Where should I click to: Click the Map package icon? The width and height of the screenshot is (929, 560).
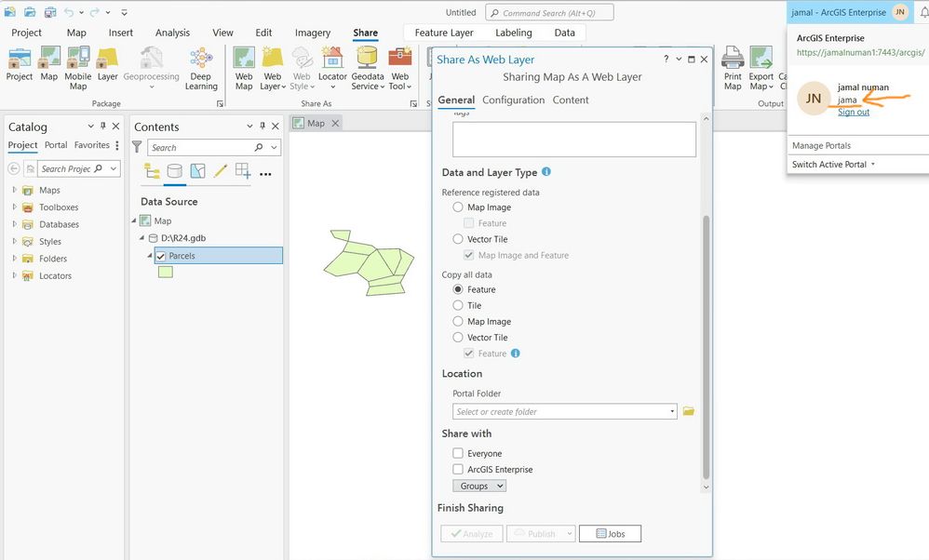[49, 58]
